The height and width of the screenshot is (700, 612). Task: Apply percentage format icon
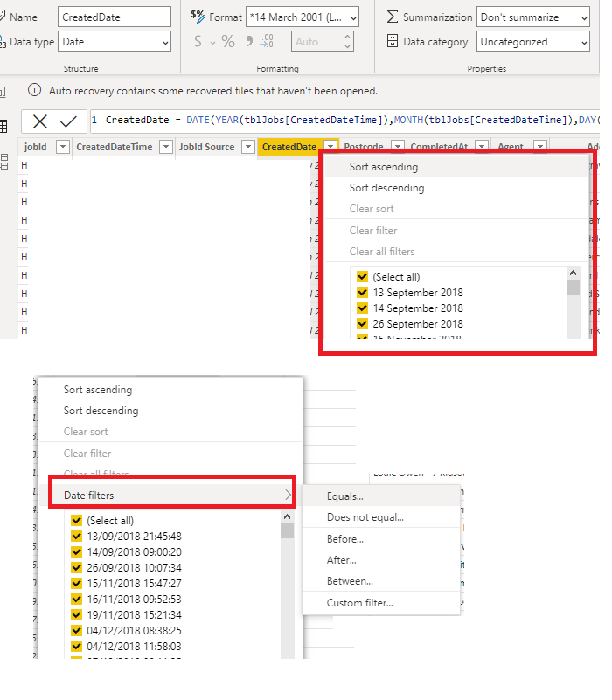click(228, 42)
